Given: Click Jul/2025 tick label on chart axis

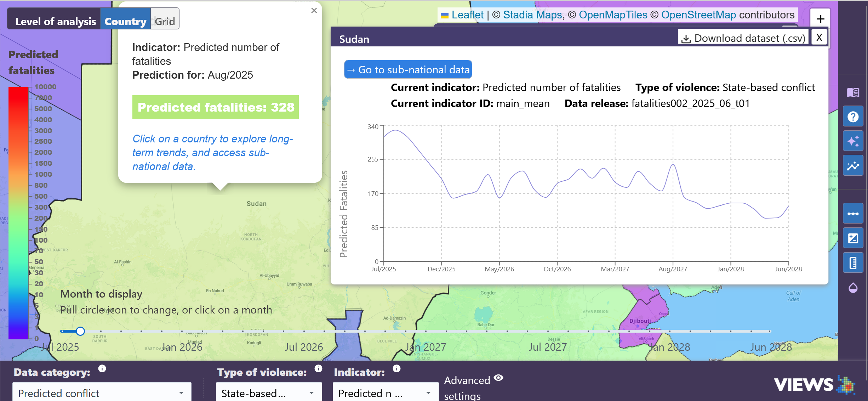Looking at the screenshot, I should point(383,269).
